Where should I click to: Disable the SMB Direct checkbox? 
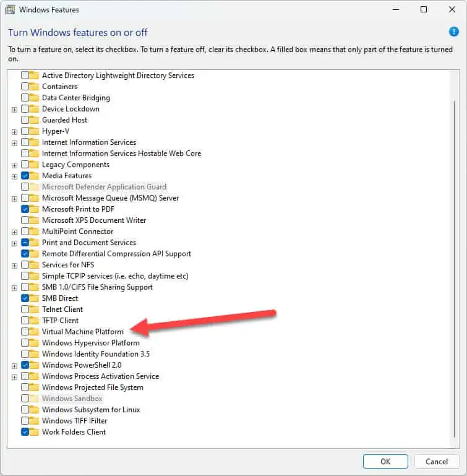(x=25, y=298)
